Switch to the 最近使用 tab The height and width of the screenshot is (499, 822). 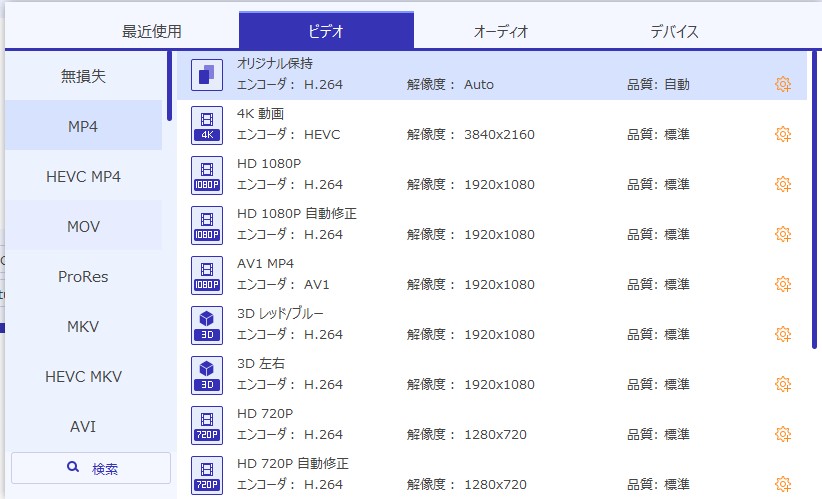pyautogui.click(x=152, y=31)
